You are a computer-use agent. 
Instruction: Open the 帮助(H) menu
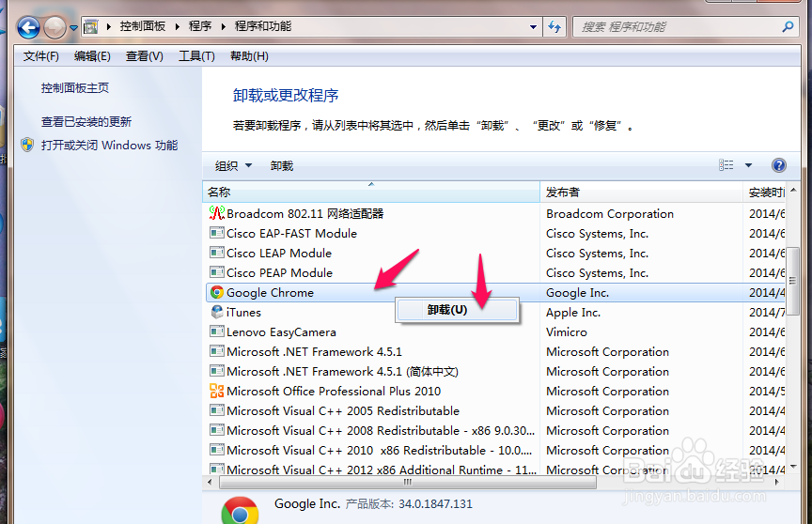249,56
